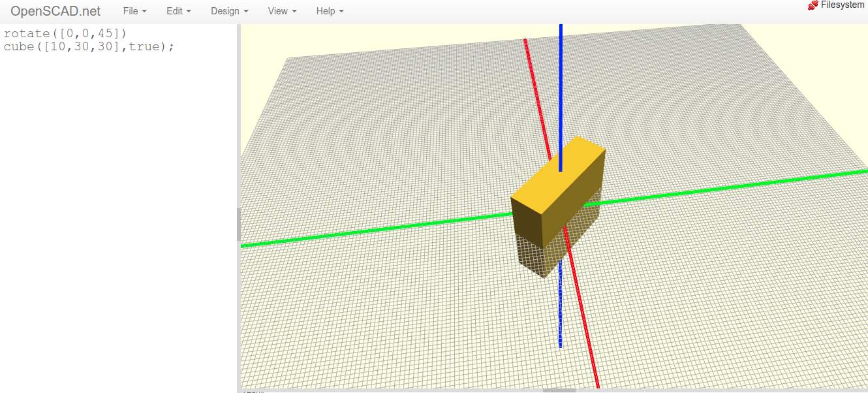868x393 pixels.
Task: Click the Filesystem puzzle-piece icon
Action: [x=813, y=5]
